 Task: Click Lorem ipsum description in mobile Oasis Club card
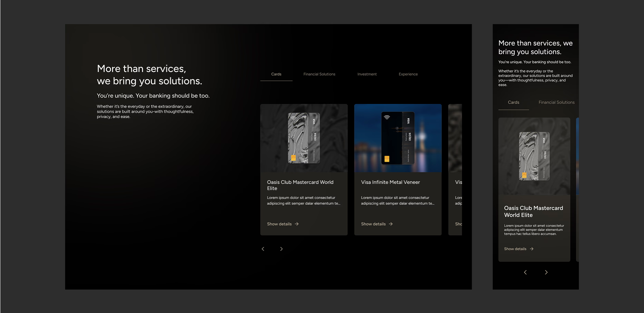point(534,230)
